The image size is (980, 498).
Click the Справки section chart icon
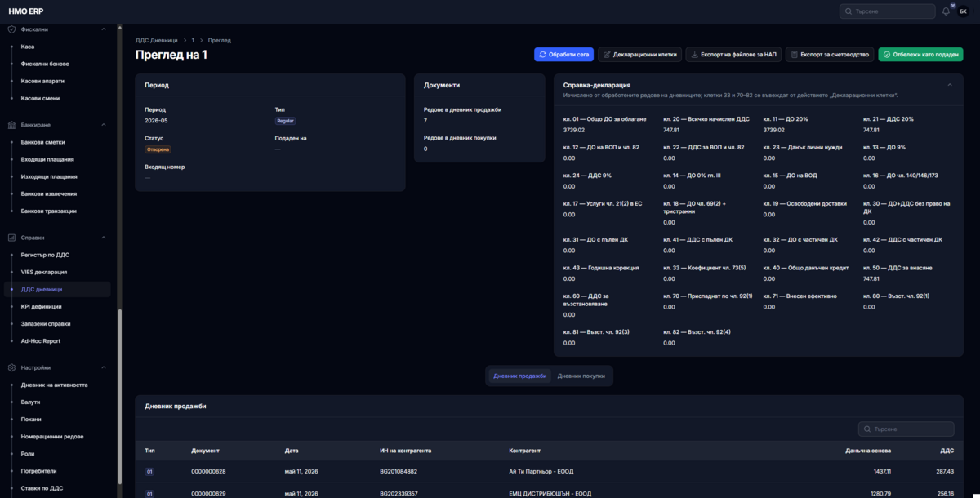12,238
